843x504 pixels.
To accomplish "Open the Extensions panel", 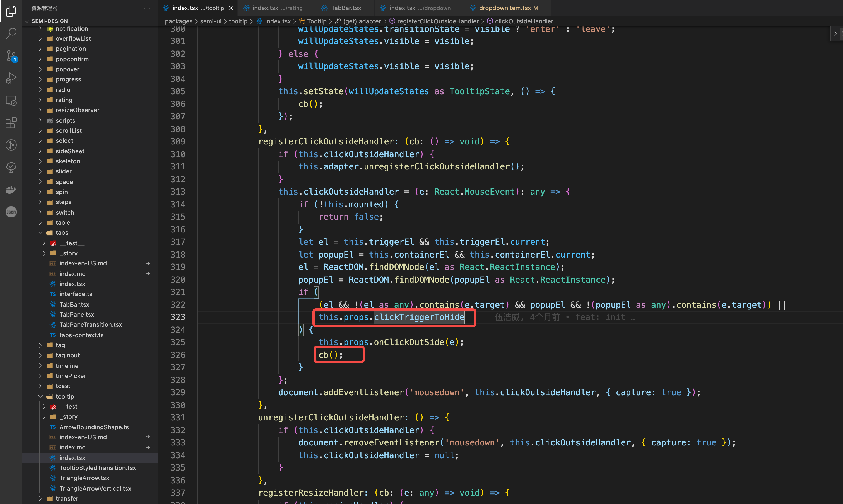I will pos(11,123).
